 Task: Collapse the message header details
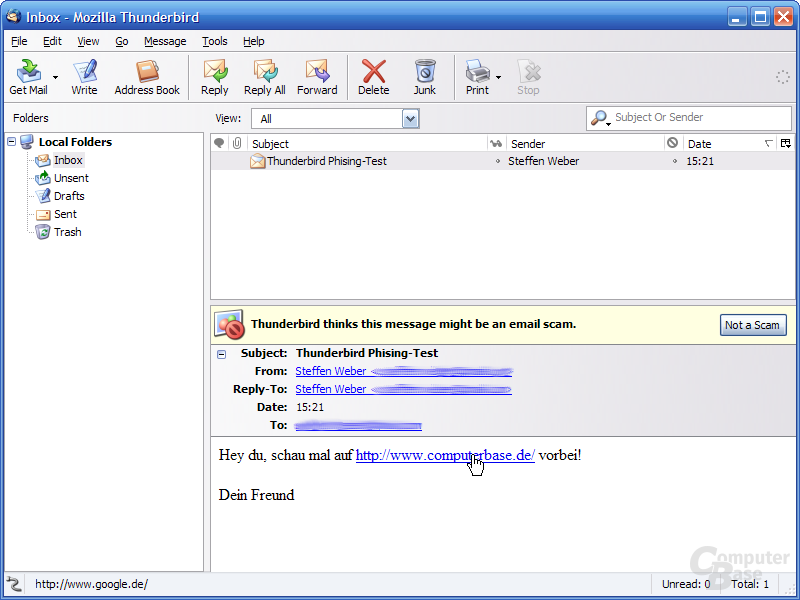[221, 354]
